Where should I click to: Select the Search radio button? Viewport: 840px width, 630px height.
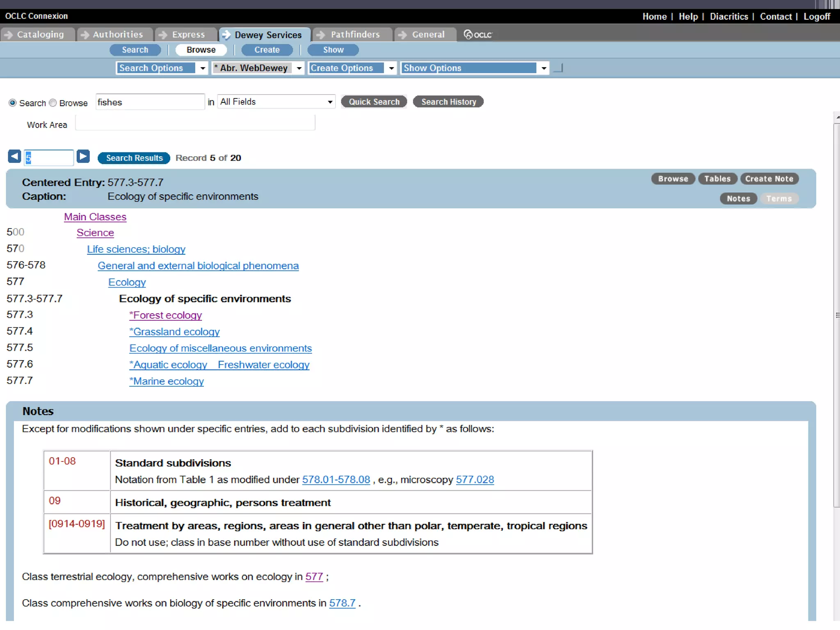(13, 103)
